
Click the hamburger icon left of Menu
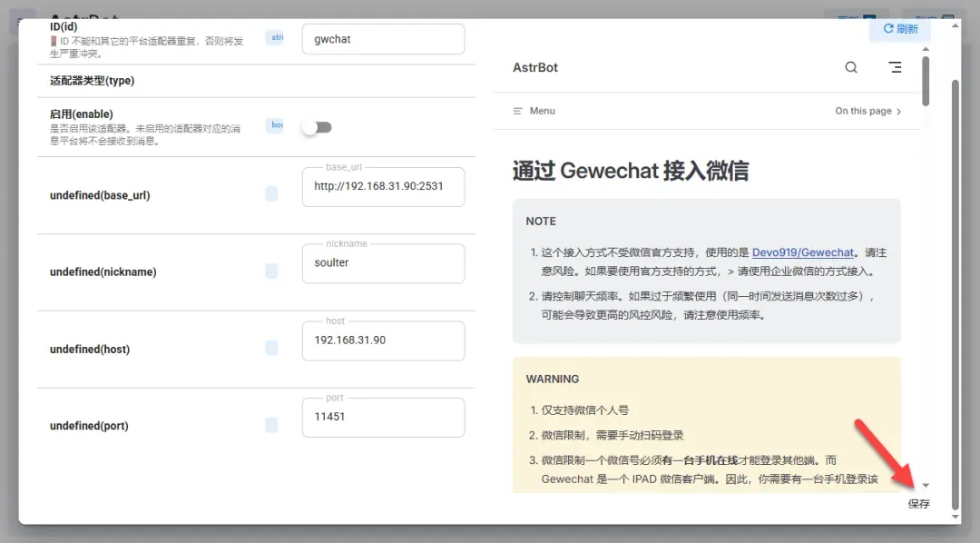[x=517, y=111]
